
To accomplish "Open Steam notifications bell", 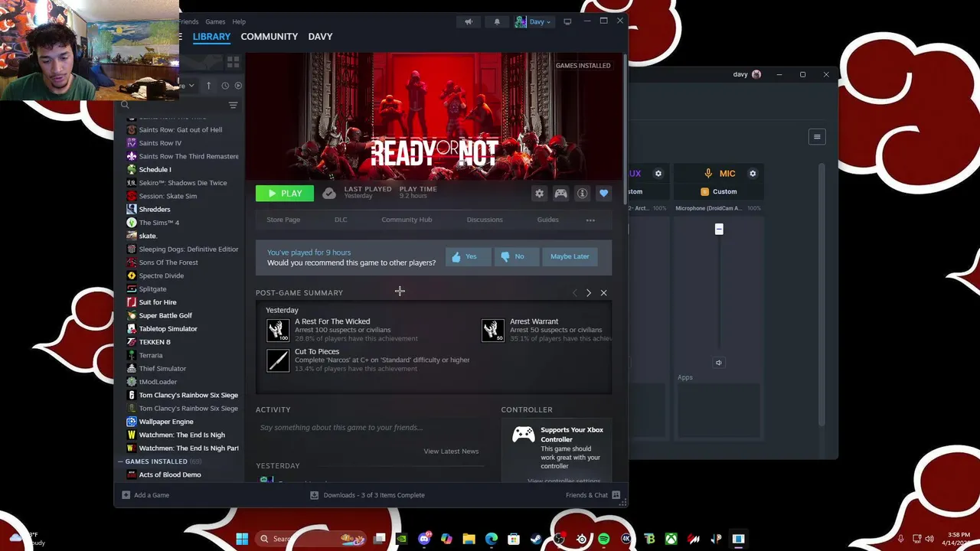I will [x=497, y=21].
